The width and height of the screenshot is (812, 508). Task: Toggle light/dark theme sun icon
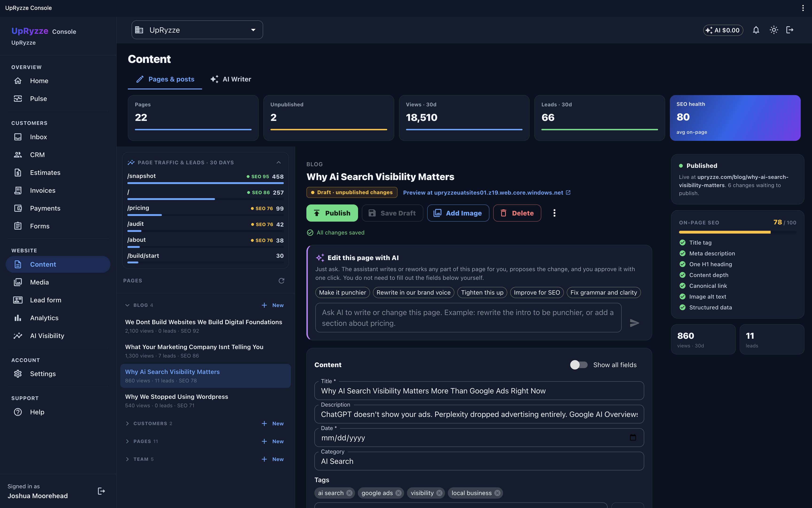774,30
